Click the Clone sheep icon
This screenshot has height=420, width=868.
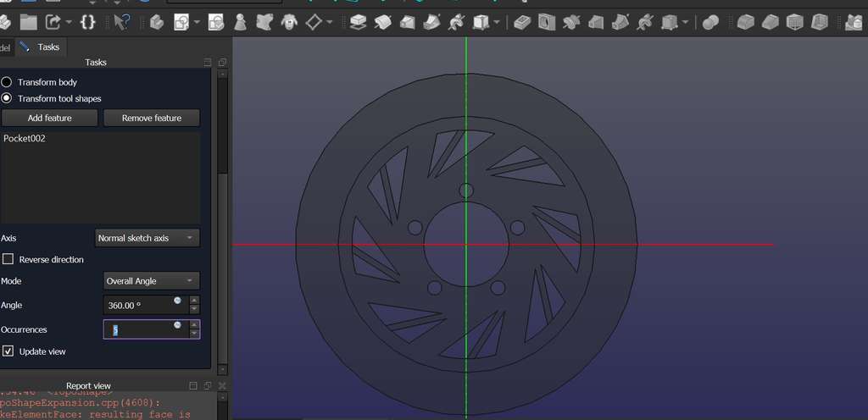(289, 22)
